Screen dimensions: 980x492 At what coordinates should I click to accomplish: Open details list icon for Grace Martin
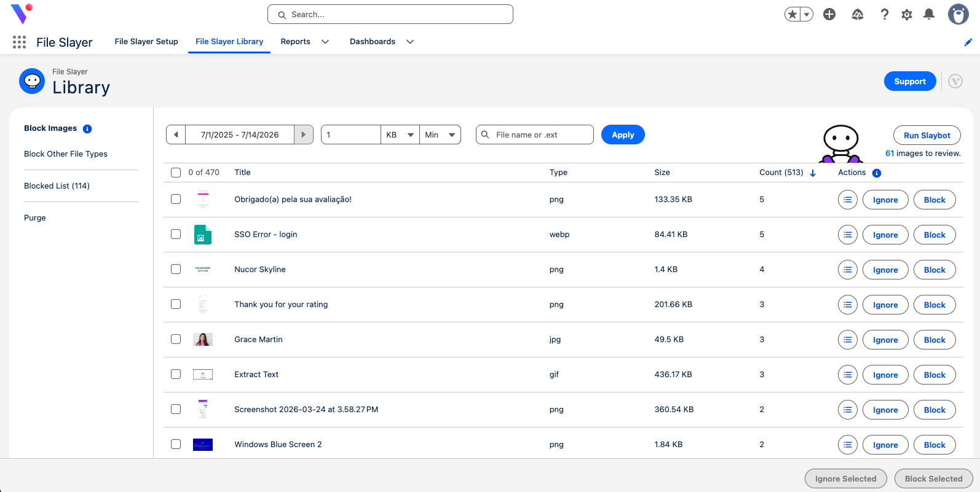[848, 340]
